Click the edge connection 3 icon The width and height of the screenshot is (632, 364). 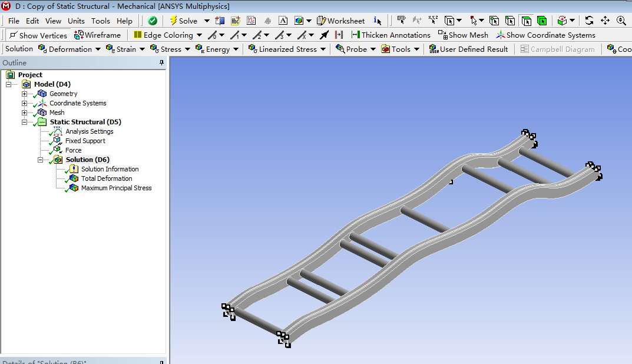[x=279, y=35]
